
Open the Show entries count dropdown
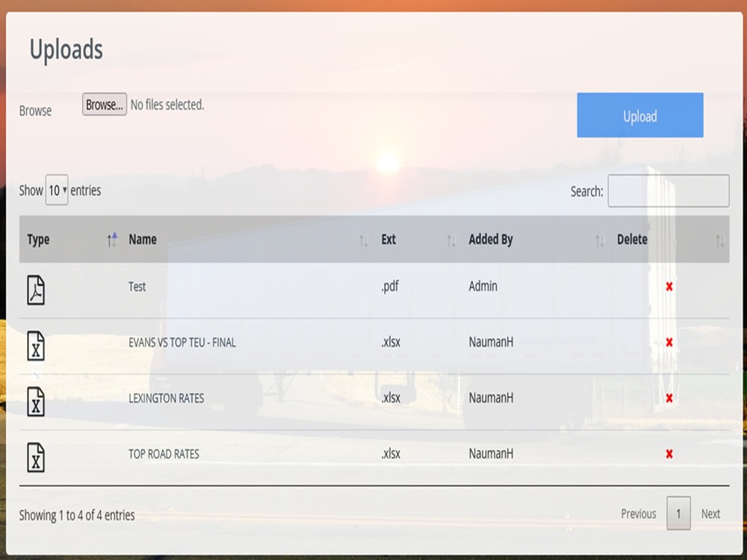click(57, 190)
